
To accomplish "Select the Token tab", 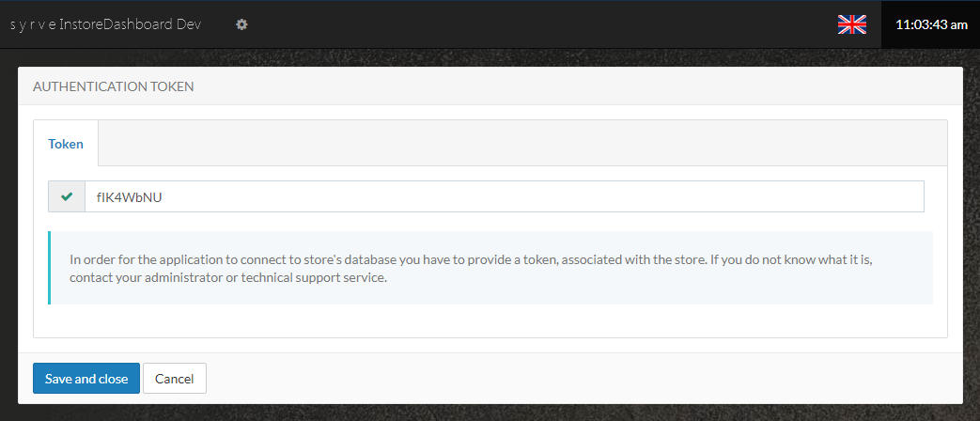I will click(66, 144).
